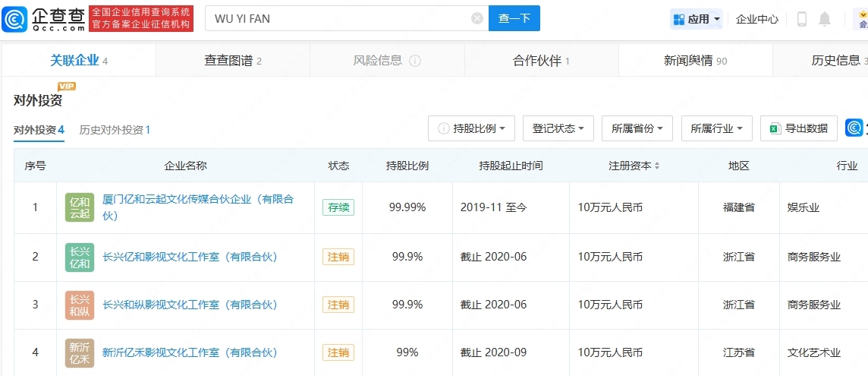Screen dimensions: 868x376
Task: Open 持股比例 filter dropdown
Action: (472, 128)
